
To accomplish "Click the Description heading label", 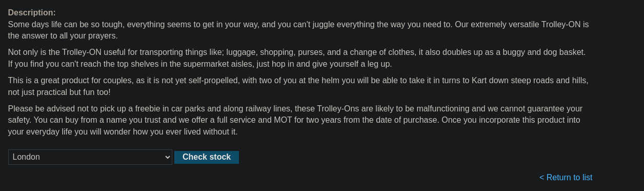I will pos(32,12).
